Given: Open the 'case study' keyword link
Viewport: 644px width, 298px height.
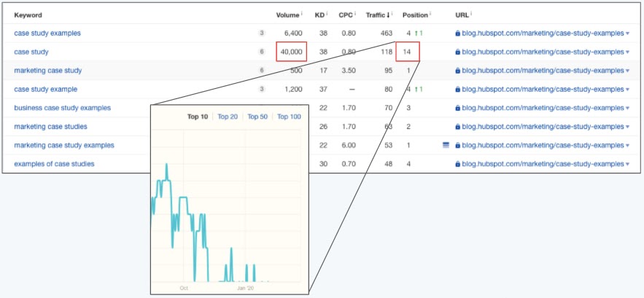Looking at the screenshot, I should [31, 52].
